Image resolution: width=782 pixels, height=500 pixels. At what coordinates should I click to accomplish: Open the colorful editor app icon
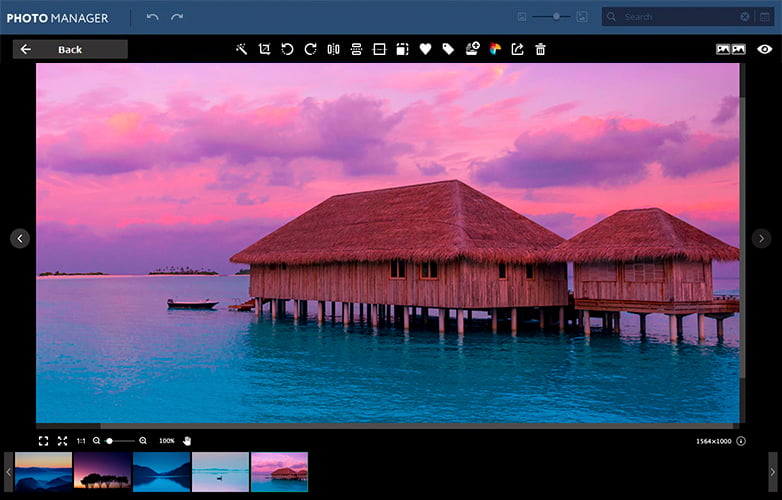tap(495, 49)
